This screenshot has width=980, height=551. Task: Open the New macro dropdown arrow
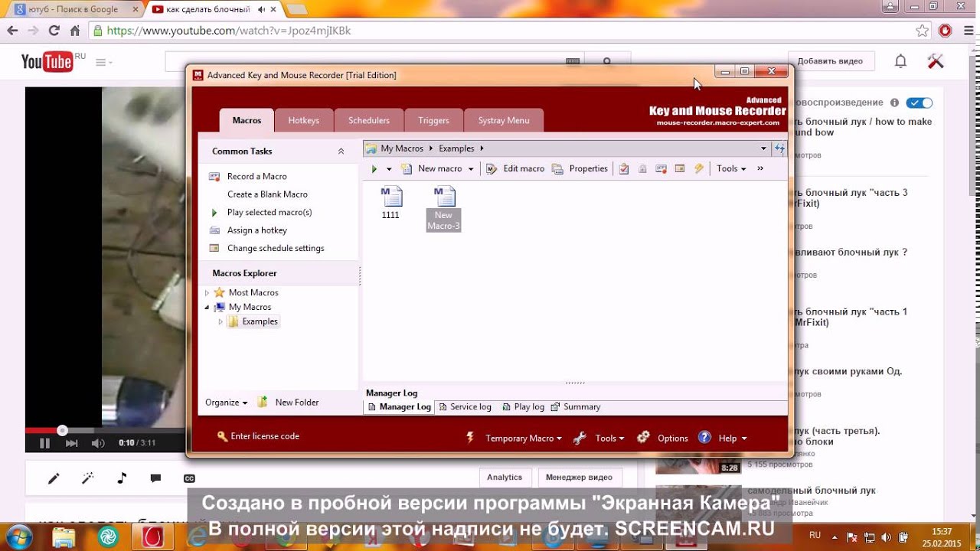pyautogui.click(x=471, y=169)
